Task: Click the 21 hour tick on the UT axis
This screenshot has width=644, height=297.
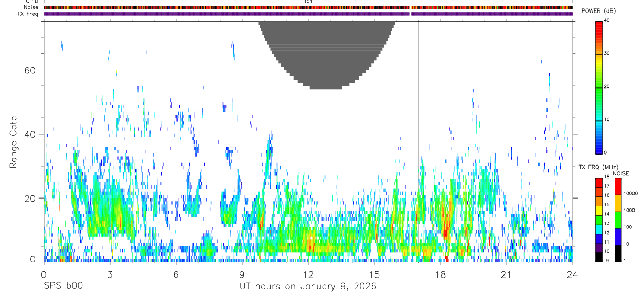Action: [507, 274]
